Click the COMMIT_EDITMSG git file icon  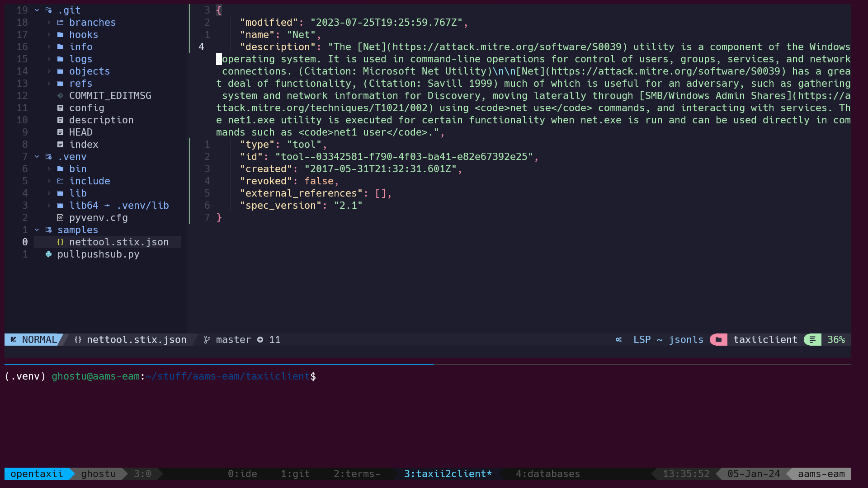pos(61,95)
